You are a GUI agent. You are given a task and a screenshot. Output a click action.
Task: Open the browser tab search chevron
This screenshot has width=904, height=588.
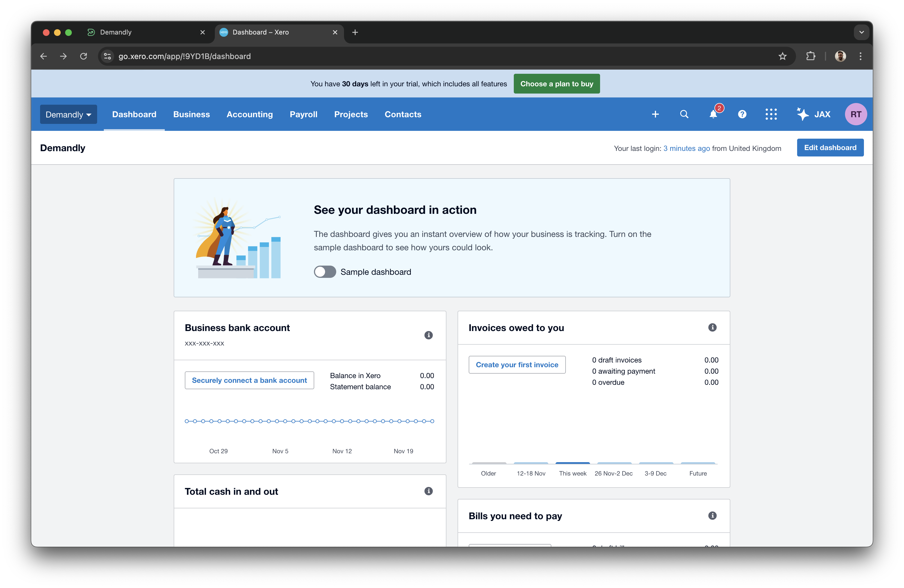tap(861, 32)
